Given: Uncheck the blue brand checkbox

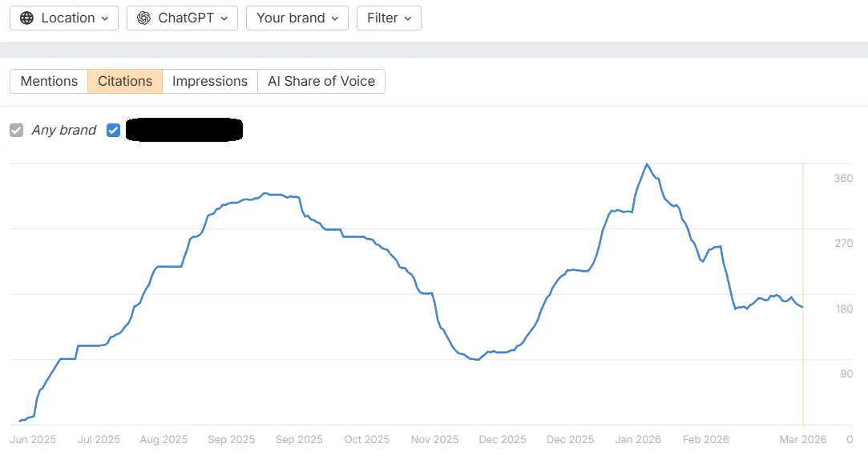Looking at the screenshot, I should 114,131.
